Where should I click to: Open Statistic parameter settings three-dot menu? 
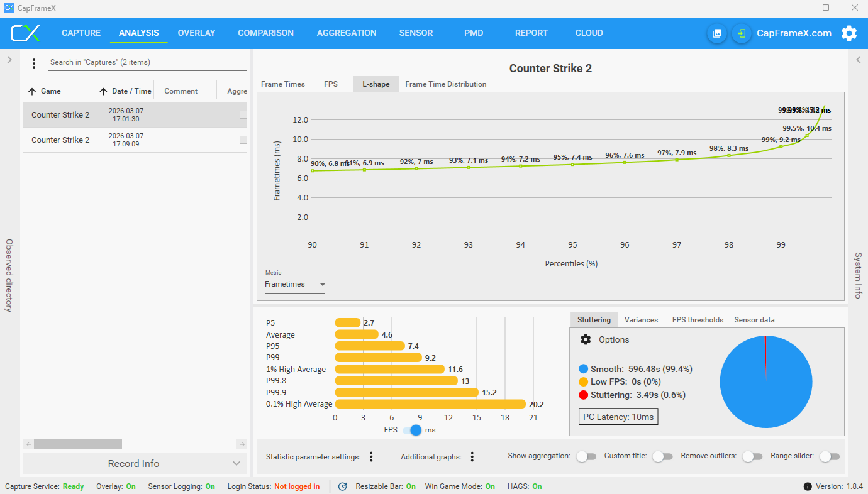pyautogui.click(x=372, y=457)
